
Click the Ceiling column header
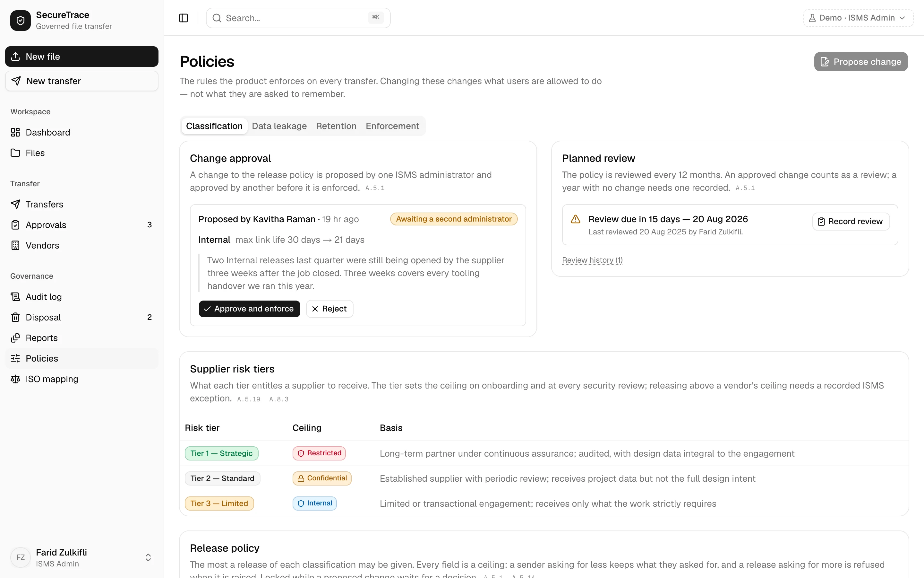point(307,428)
